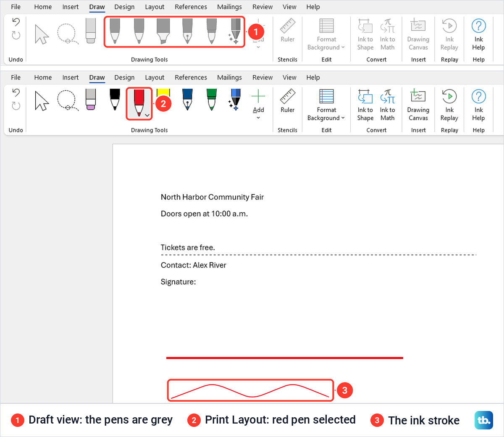This screenshot has width=504, height=437.
Task: Open greyed Format Background dropdown in the Draft ribbon
Action: [326, 34]
